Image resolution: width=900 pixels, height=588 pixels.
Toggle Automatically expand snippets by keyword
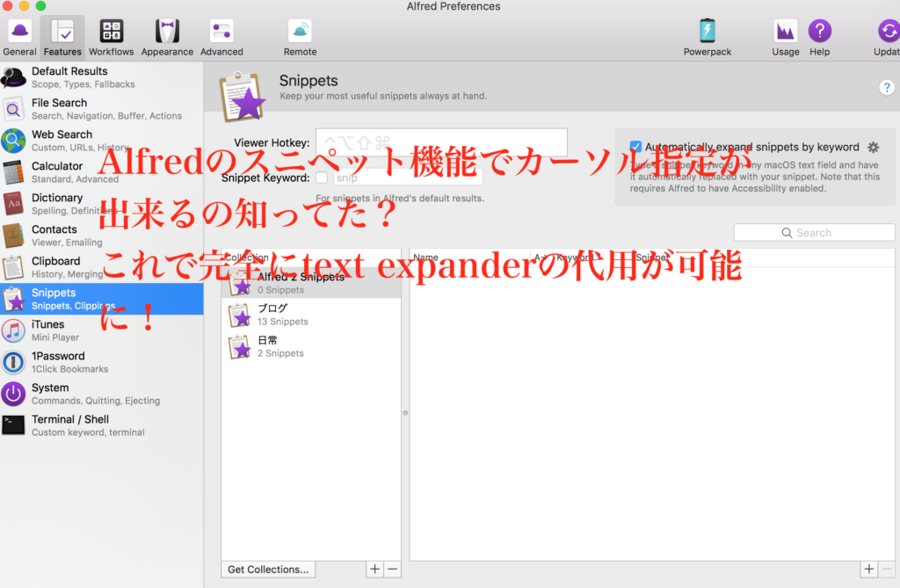pyautogui.click(x=635, y=147)
